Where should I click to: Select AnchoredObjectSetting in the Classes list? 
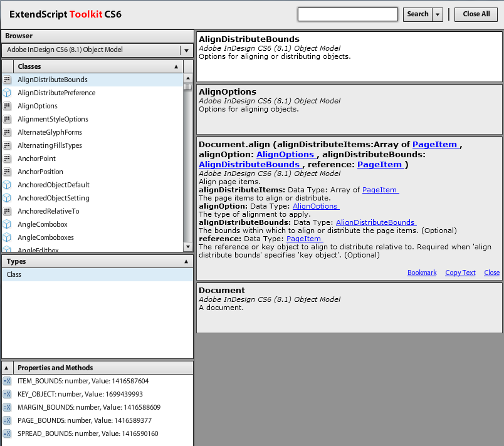click(x=93, y=198)
